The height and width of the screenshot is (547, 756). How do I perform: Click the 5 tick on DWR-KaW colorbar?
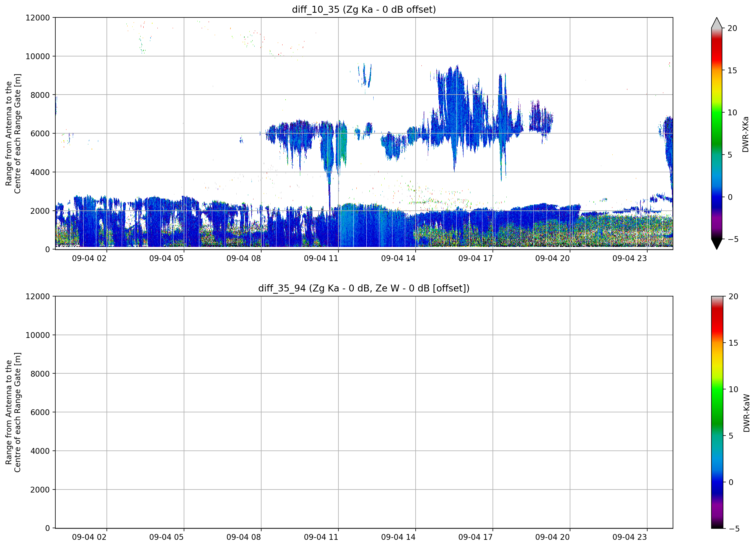coord(731,436)
